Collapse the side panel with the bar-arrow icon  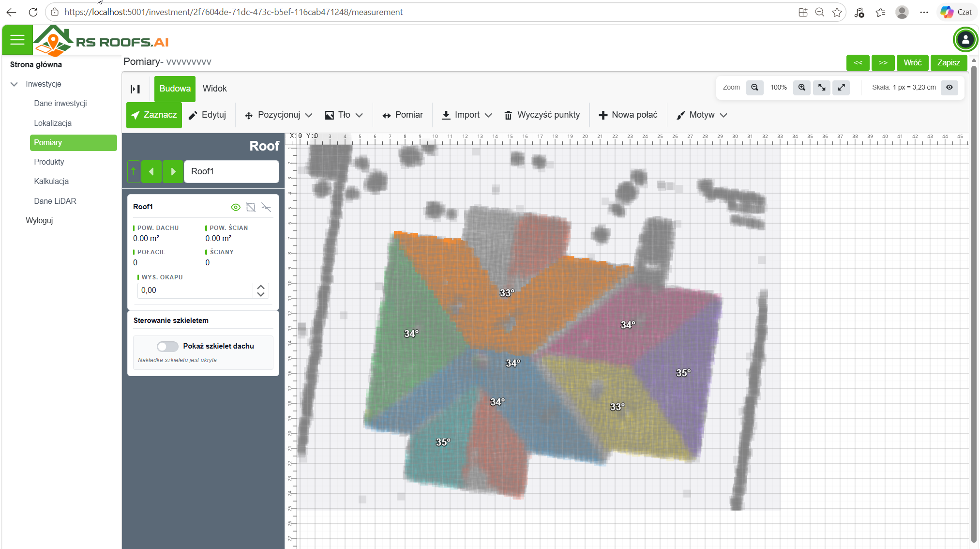(136, 89)
